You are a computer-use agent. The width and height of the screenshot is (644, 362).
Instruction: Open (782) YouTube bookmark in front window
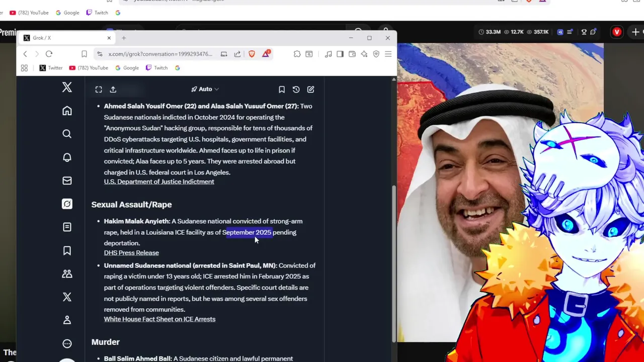(x=89, y=68)
